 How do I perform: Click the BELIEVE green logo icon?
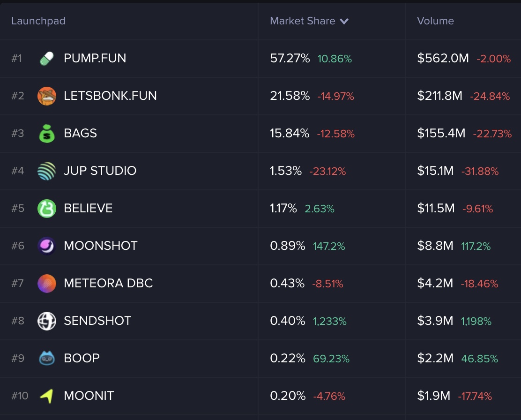(47, 209)
